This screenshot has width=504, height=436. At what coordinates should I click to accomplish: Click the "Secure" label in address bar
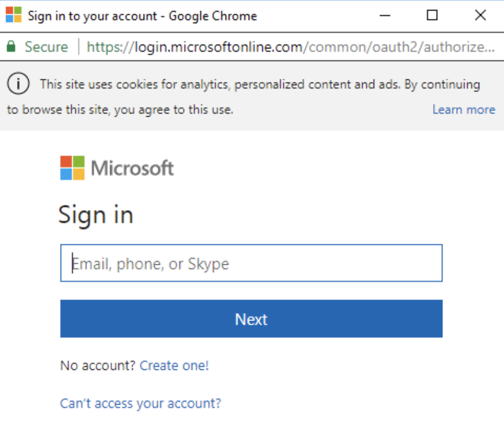(x=46, y=47)
